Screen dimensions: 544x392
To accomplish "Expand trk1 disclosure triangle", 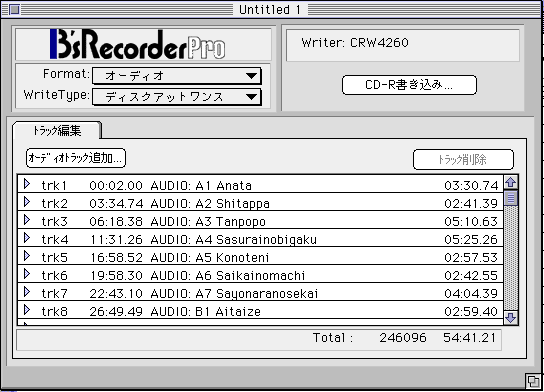I will (27, 184).
